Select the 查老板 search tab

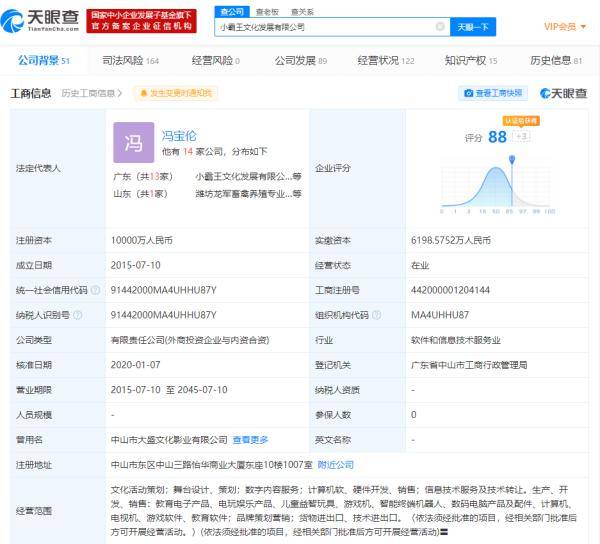pos(267,12)
